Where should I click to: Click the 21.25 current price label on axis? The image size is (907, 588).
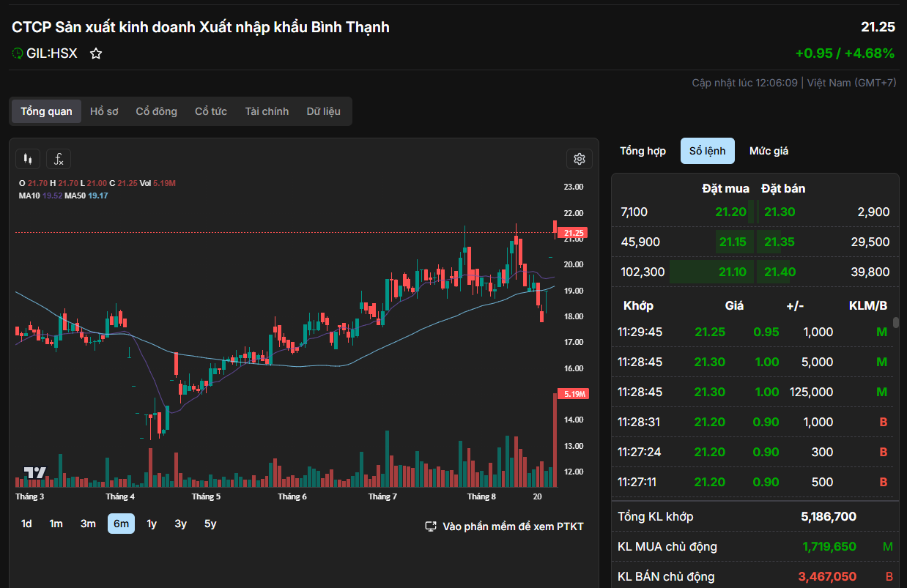(572, 233)
